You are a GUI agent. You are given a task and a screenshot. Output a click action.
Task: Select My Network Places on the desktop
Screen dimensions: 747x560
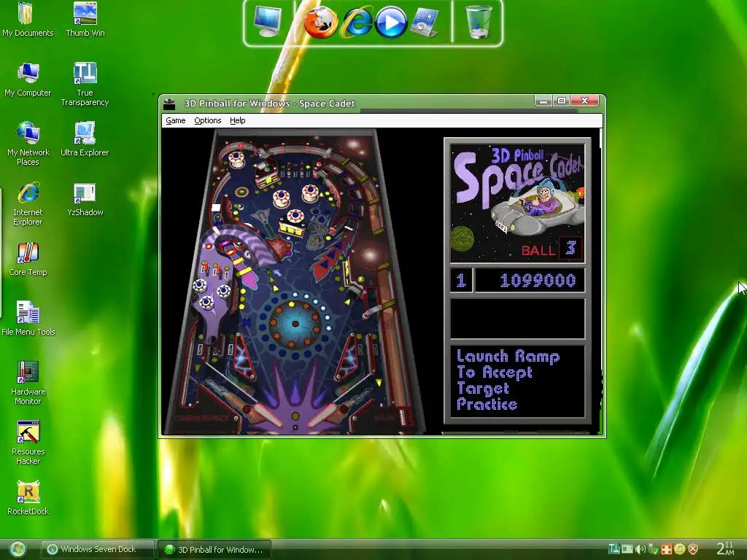pos(28,144)
